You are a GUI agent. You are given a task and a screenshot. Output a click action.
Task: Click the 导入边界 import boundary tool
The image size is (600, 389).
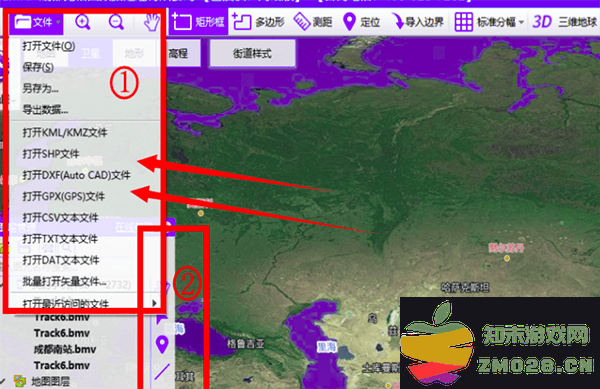pyautogui.click(x=418, y=22)
